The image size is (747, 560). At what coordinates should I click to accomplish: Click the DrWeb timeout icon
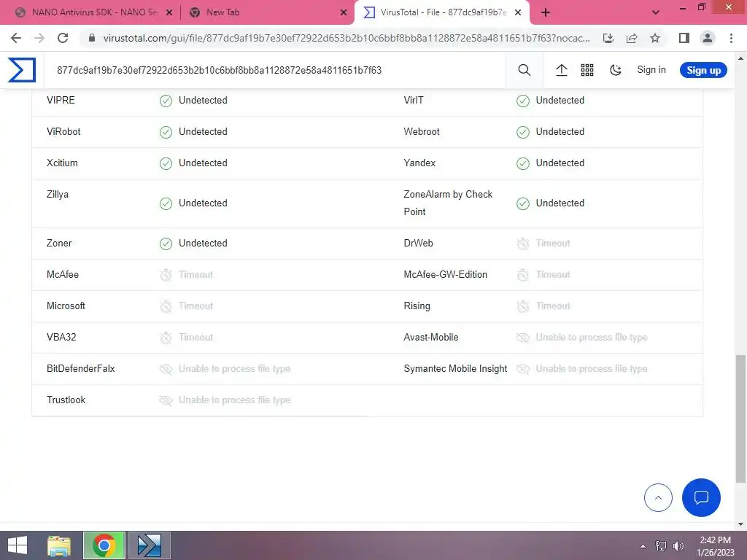click(x=522, y=244)
